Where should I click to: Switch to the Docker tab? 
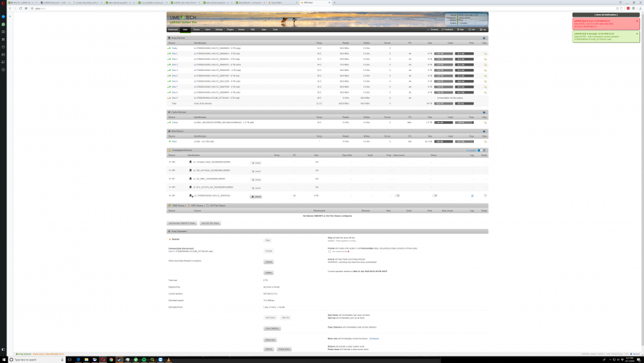click(x=241, y=30)
